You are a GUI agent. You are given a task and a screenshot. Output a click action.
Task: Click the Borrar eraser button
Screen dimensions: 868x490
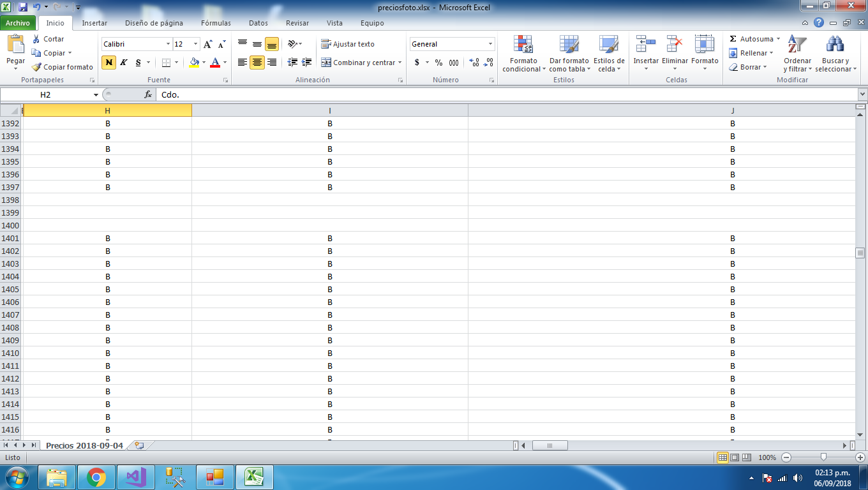point(748,67)
